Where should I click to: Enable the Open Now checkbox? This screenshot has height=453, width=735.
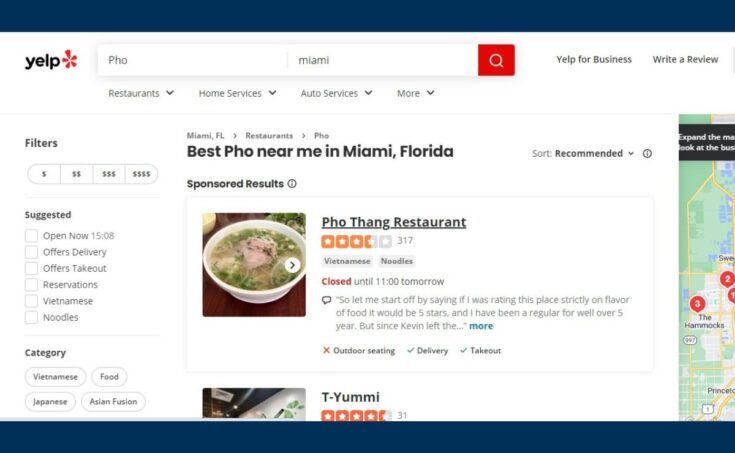(x=31, y=235)
